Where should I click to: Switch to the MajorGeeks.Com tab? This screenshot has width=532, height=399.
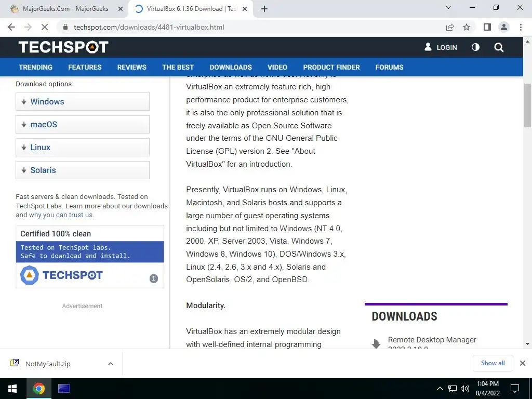(x=65, y=9)
